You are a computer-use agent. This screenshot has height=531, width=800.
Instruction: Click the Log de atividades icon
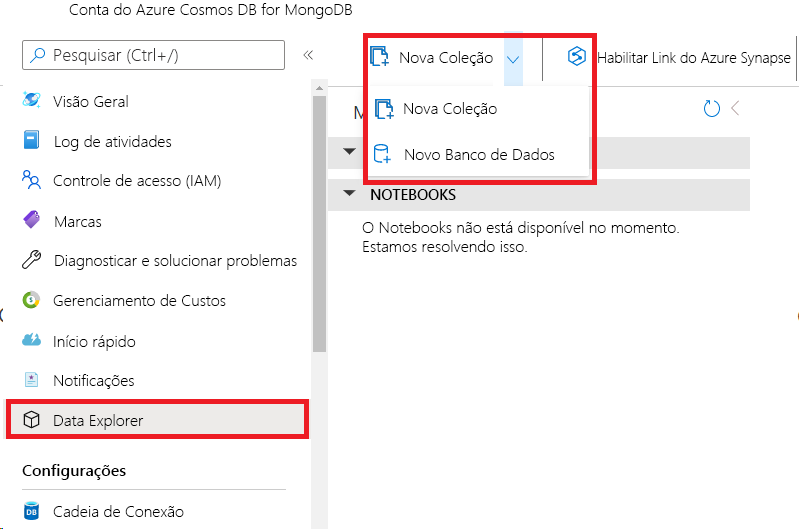tap(32, 141)
